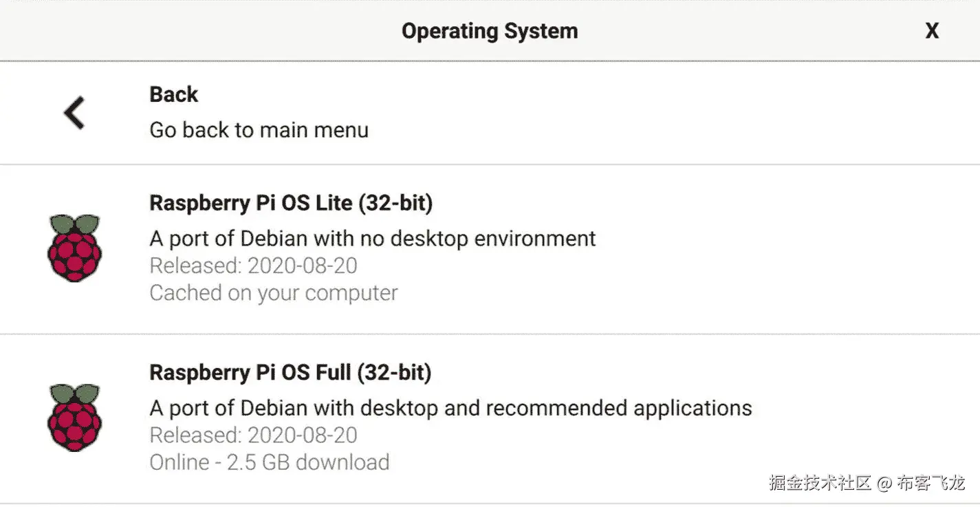Click the release date under OS Lite
Screen dimensions: 980x507
[x=253, y=266]
